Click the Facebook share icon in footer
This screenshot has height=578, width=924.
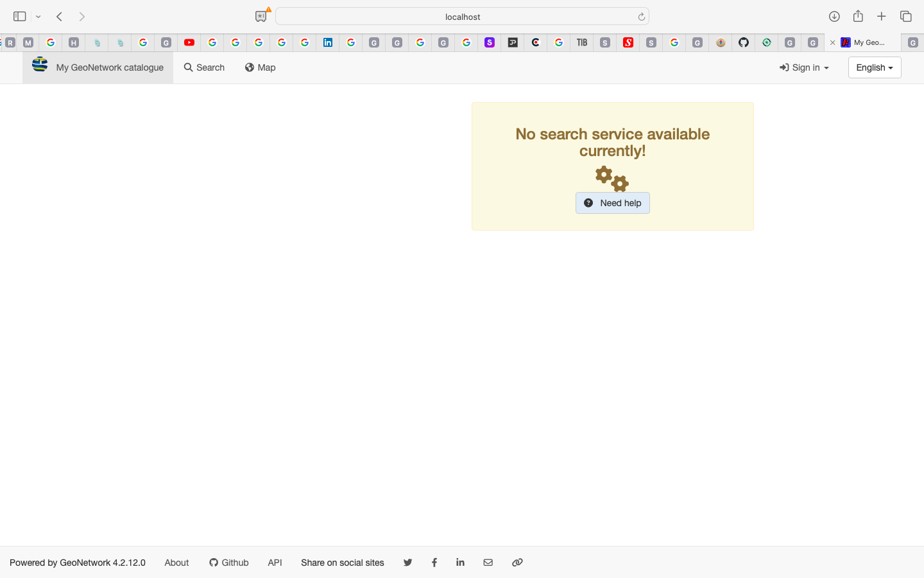tap(434, 563)
